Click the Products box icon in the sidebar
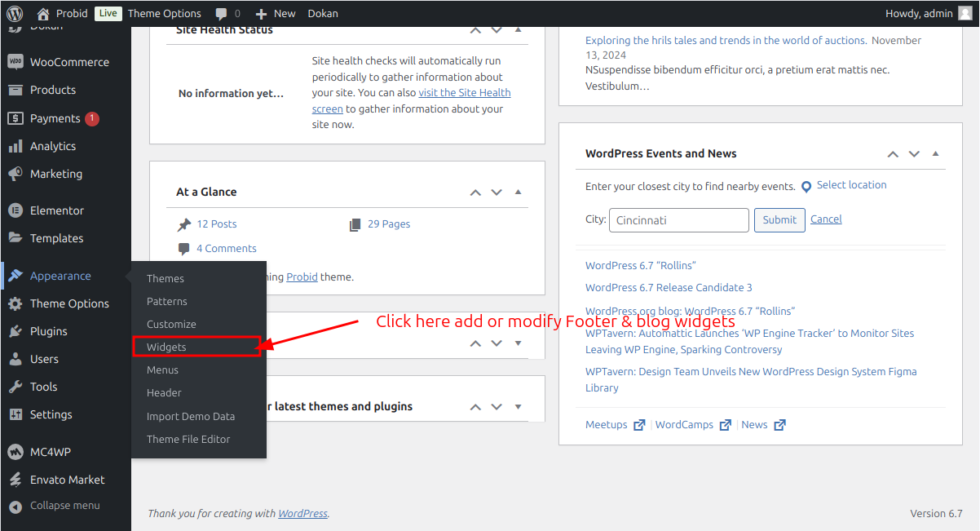 point(15,90)
